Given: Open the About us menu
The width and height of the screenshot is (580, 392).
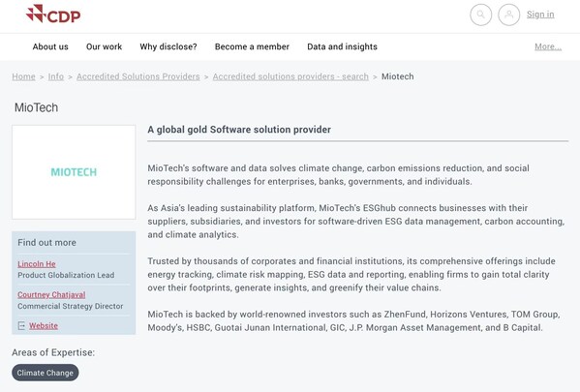Looking at the screenshot, I should point(50,46).
